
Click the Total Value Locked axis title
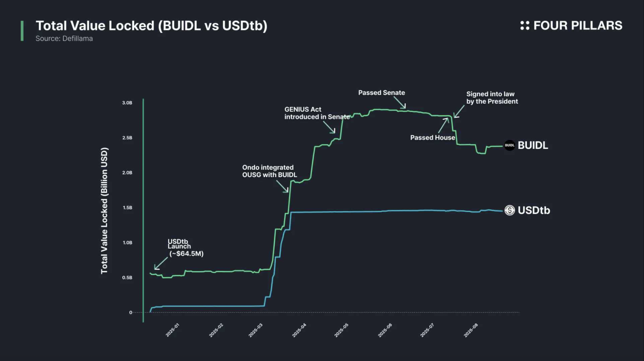(105, 210)
